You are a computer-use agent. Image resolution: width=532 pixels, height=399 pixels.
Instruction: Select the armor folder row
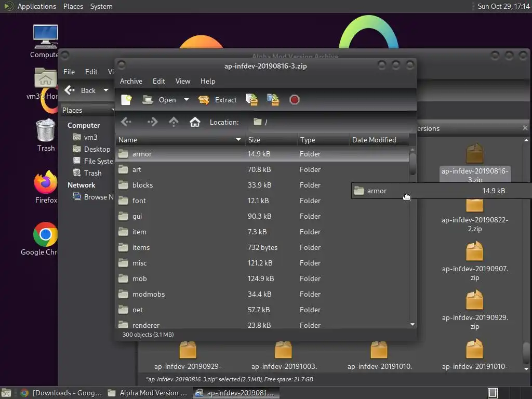pos(262,154)
